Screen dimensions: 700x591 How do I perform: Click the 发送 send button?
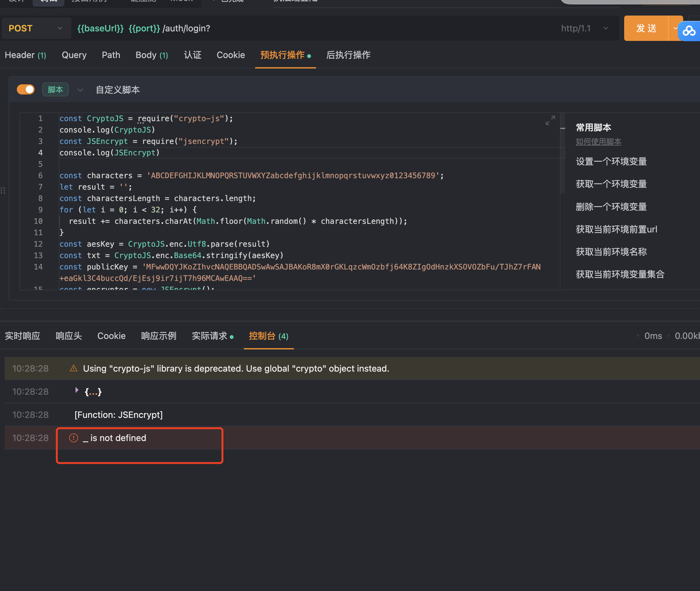646,29
